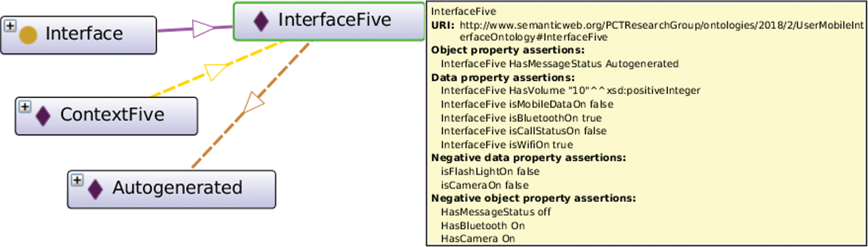This screenshot has width=868, height=247.
Task: Click the HasVolume data property assertion
Action: [570, 91]
